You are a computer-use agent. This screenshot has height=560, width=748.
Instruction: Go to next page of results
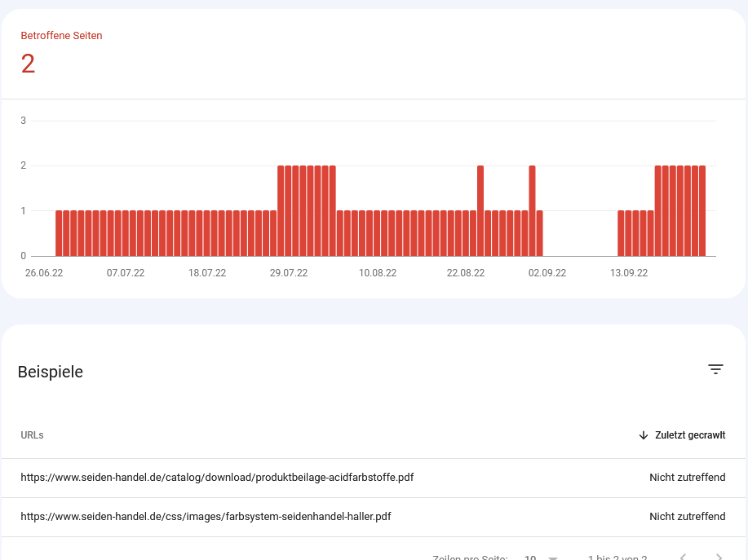click(x=719, y=558)
